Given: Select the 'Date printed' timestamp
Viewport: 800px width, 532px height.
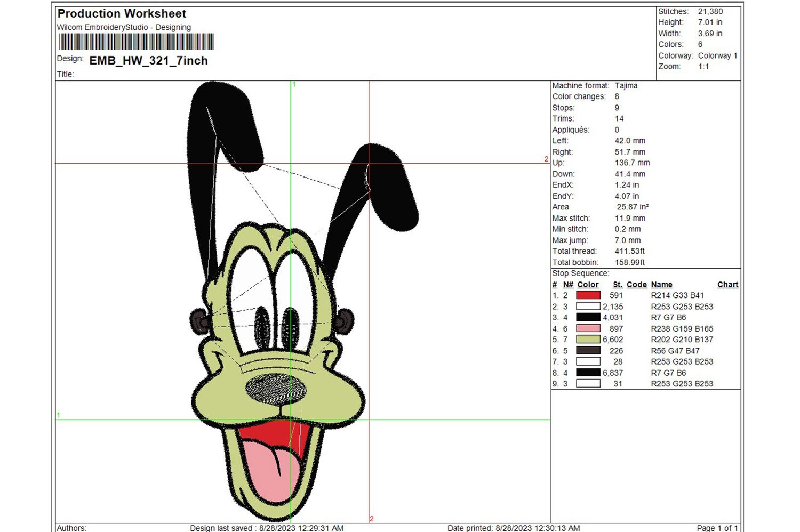Looking at the screenshot, I should 514,528.
